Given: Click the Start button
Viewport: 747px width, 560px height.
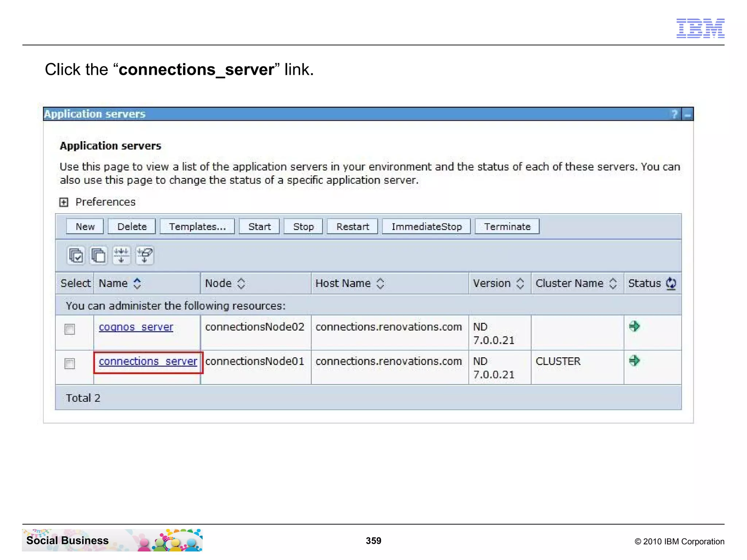Looking at the screenshot, I should point(259,226).
